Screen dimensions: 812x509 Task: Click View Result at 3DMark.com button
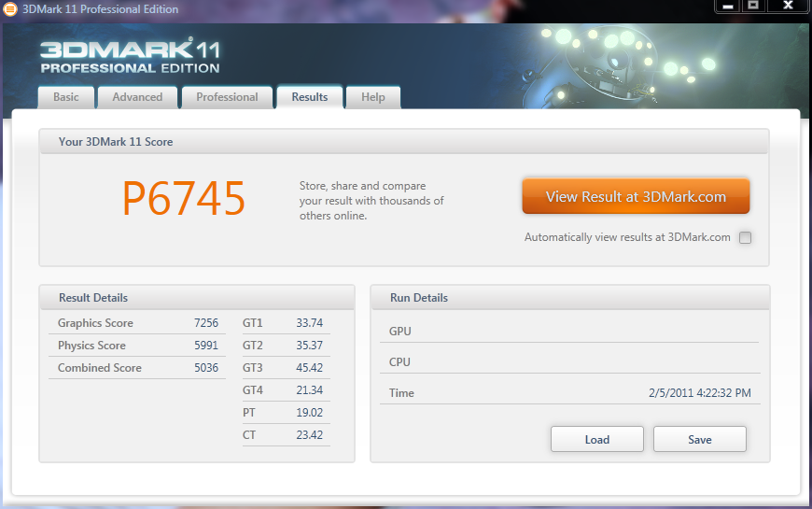click(x=636, y=196)
